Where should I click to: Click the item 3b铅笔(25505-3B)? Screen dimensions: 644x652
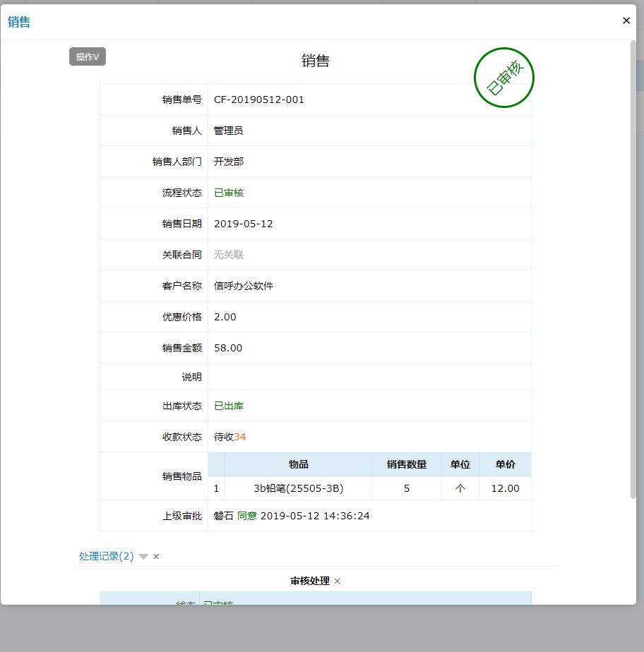(x=299, y=488)
